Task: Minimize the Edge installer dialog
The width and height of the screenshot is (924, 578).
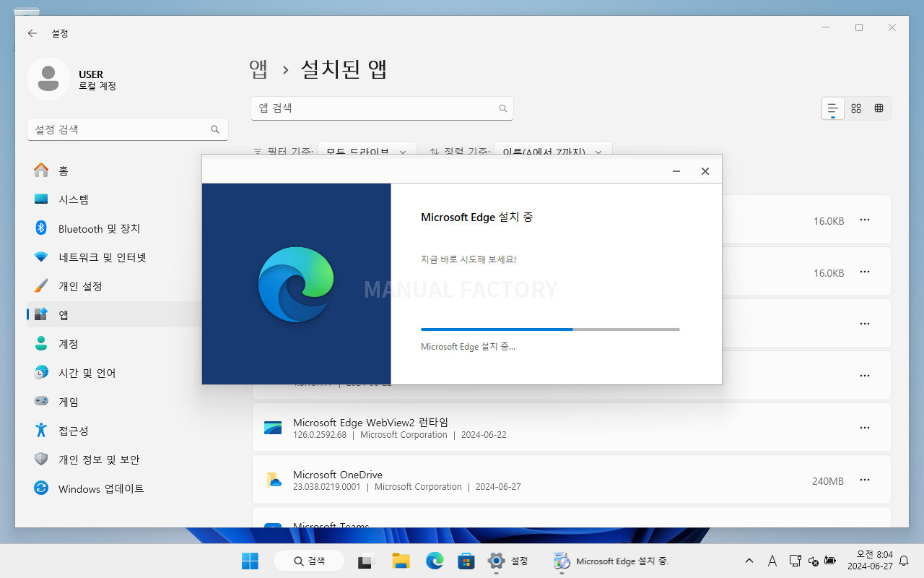Action: pos(676,171)
